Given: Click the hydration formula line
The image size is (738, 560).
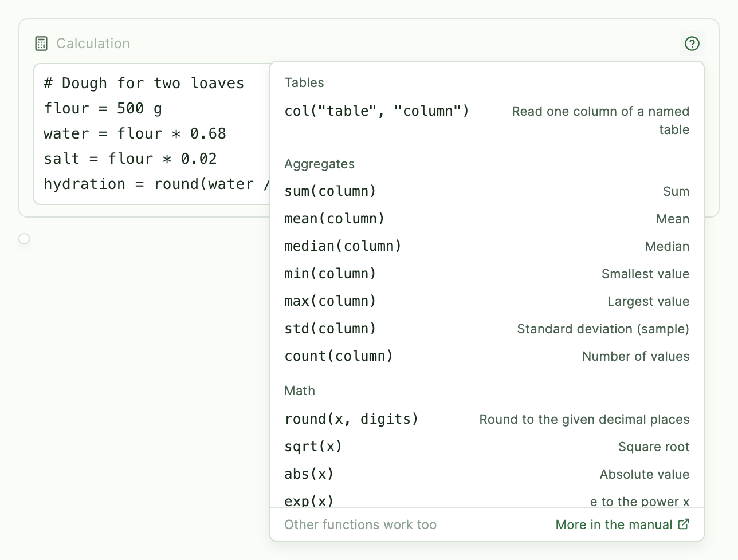Looking at the screenshot, I should pyautogui.click(x=156, y=184).
